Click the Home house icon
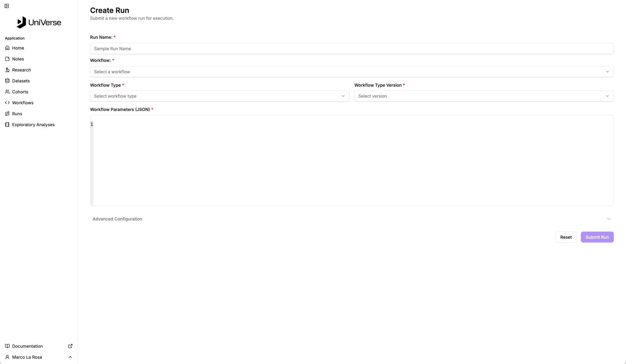The image size is (626, 364). tap(7, 48)
